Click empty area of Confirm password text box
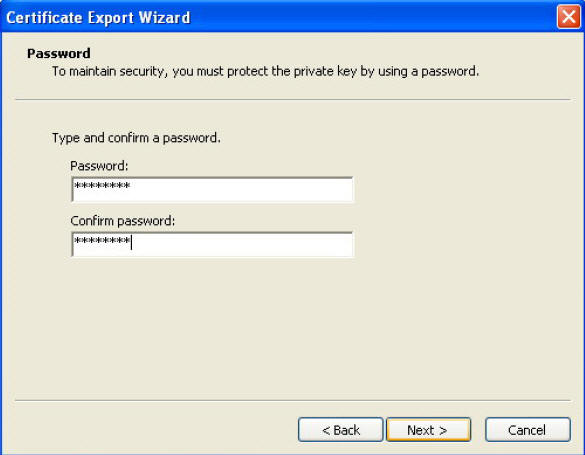585x455 pixels. [x=243, y=244]
